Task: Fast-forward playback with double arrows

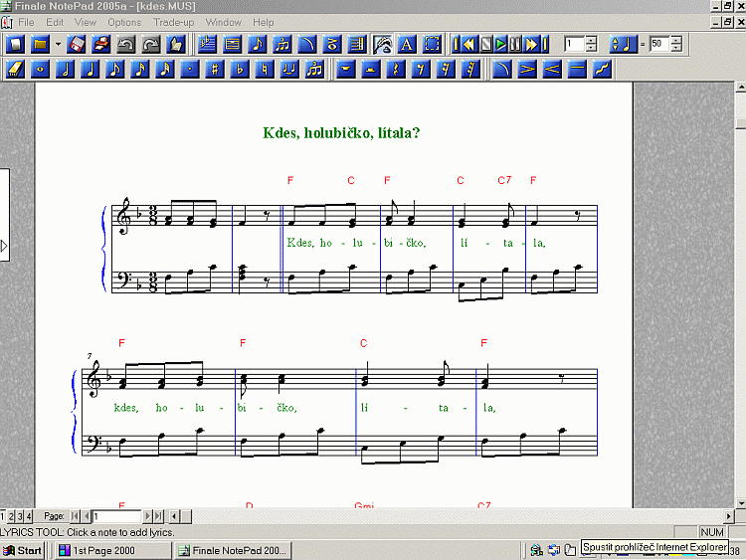Action: pyautogui.click(x=531, y=44)
